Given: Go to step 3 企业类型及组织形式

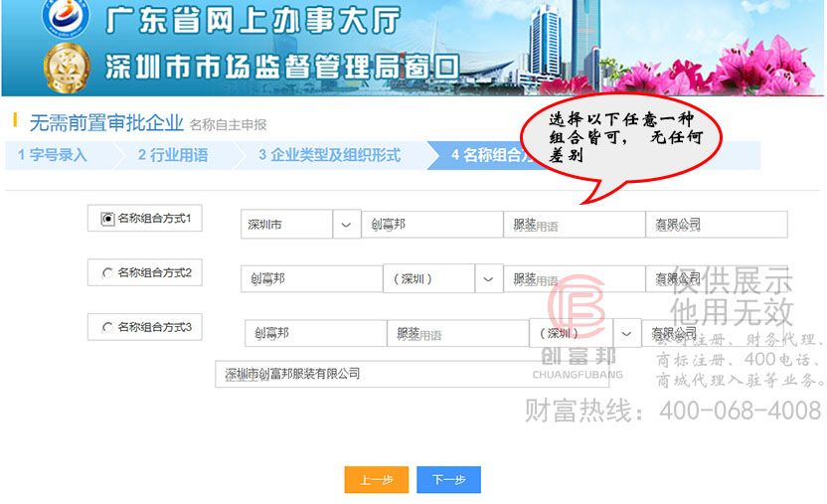Looking at the screenshot, I should (330, 155).
